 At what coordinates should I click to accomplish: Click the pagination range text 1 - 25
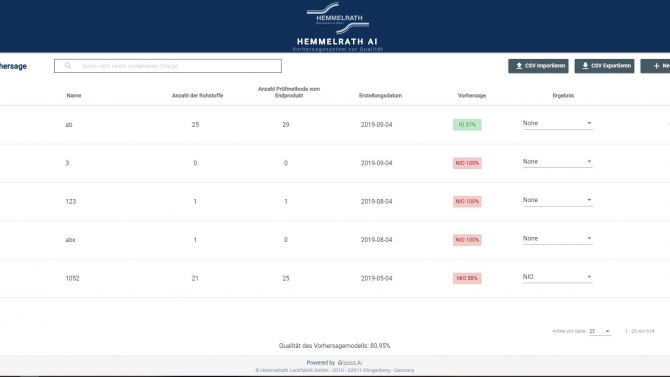(640, 331)
